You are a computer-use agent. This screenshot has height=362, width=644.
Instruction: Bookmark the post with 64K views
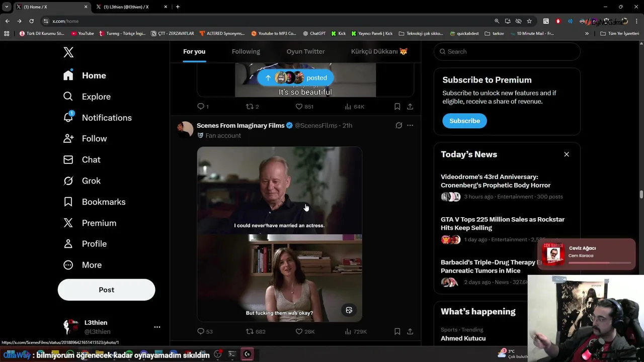[397, 107]
